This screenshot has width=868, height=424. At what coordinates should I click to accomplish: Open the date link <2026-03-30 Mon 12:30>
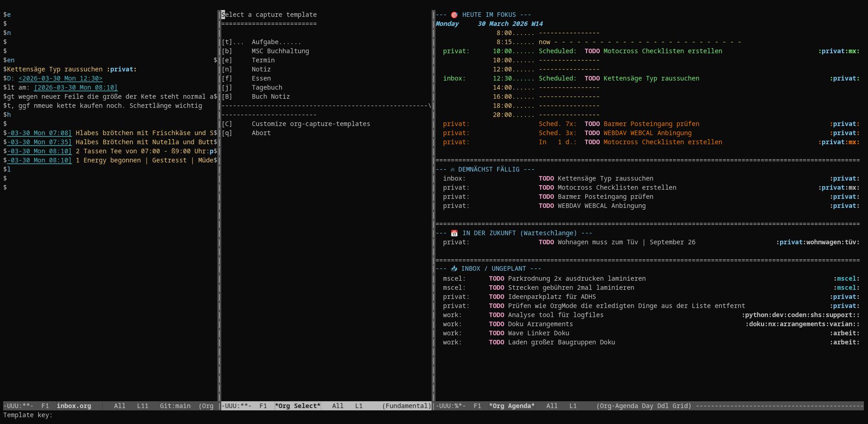(x=60, y=78)
